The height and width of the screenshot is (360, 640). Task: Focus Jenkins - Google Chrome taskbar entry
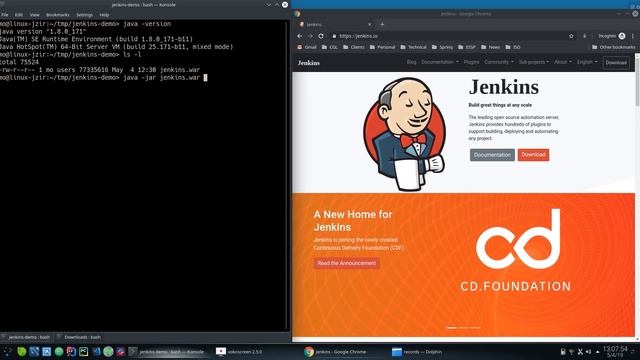tap(336, 351)
